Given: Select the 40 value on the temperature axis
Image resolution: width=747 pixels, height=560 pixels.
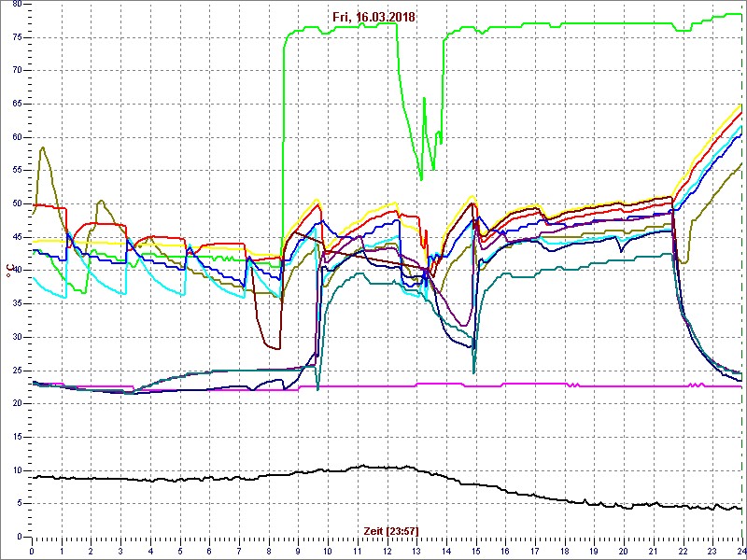Looking at the screenshot, I should pos(17,271).
